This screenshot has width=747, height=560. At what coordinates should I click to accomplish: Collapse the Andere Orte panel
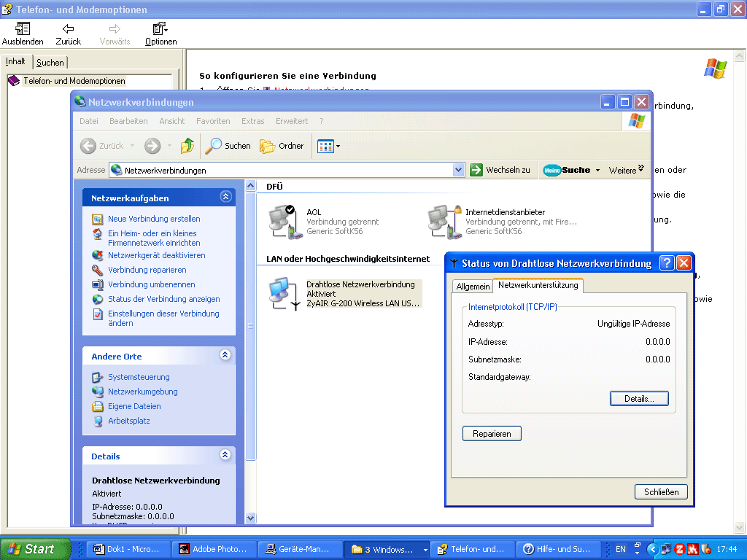225,355
